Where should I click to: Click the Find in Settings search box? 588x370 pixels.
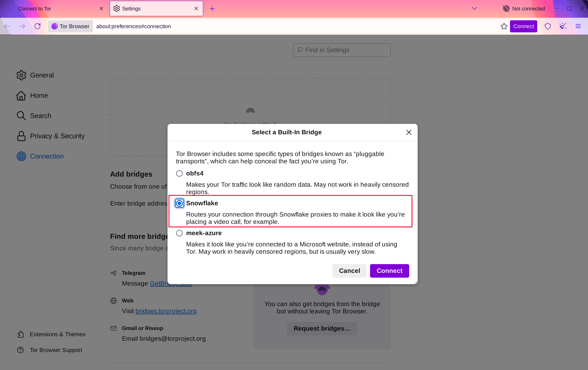click(x=342, y=50)
